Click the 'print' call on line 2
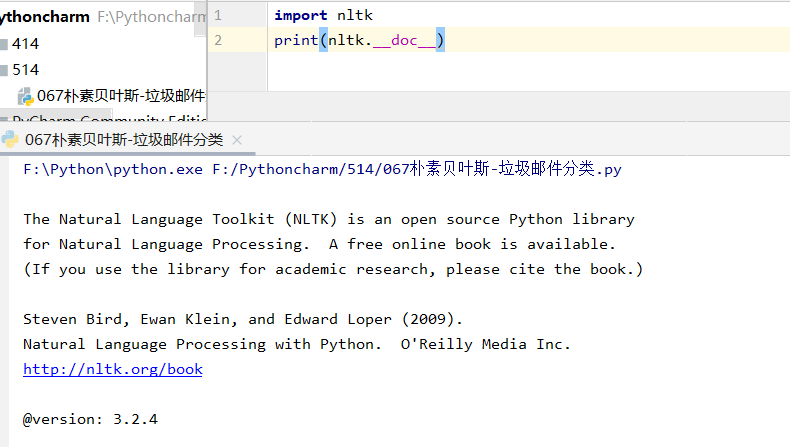Screen dimensions: 790x447 (296, 40)
